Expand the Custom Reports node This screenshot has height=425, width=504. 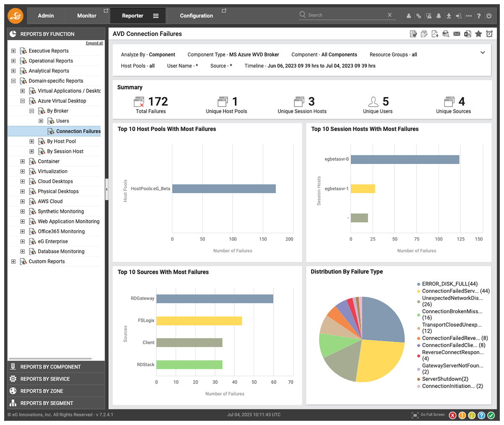click(x=13, y=261)
